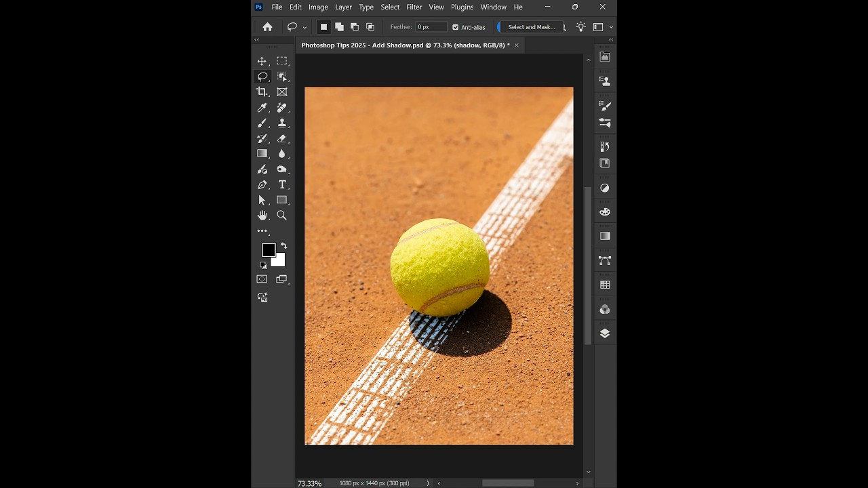Open Edit Toolbar three-dots menu

click(262, 231)
